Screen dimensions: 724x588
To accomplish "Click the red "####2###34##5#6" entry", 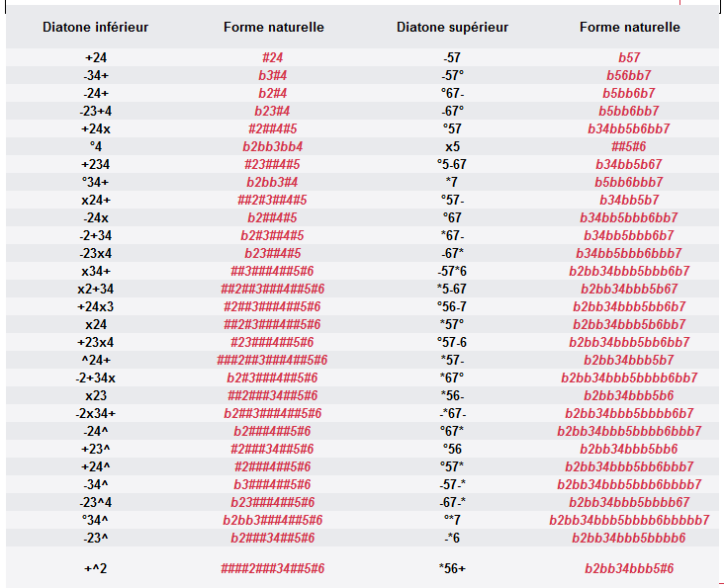I will (273, 568).
